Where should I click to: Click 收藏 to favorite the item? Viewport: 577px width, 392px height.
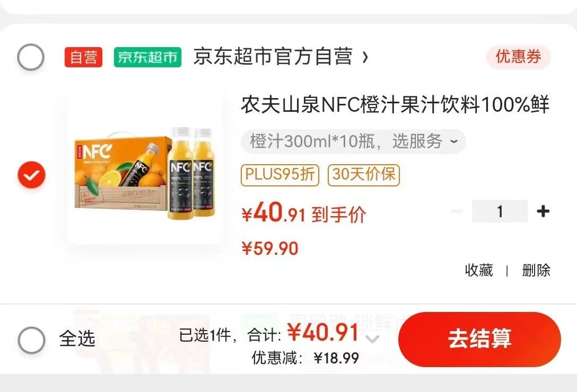pyautogui.click(x=479, y=270)
